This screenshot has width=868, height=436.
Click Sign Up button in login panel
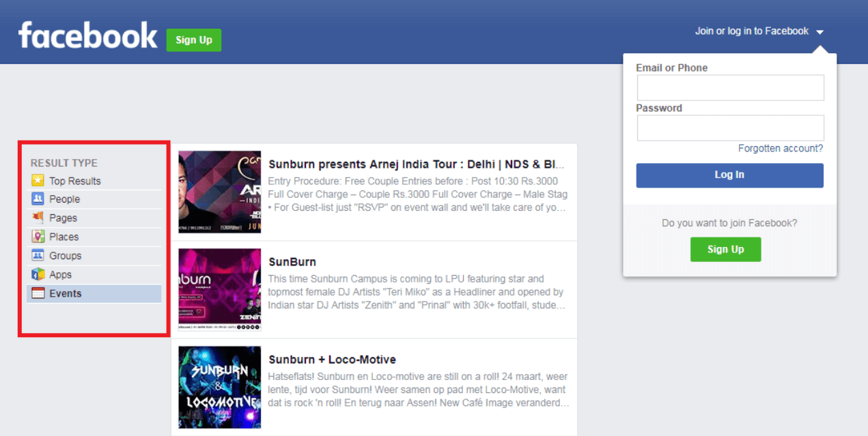[x=725, y=249]
